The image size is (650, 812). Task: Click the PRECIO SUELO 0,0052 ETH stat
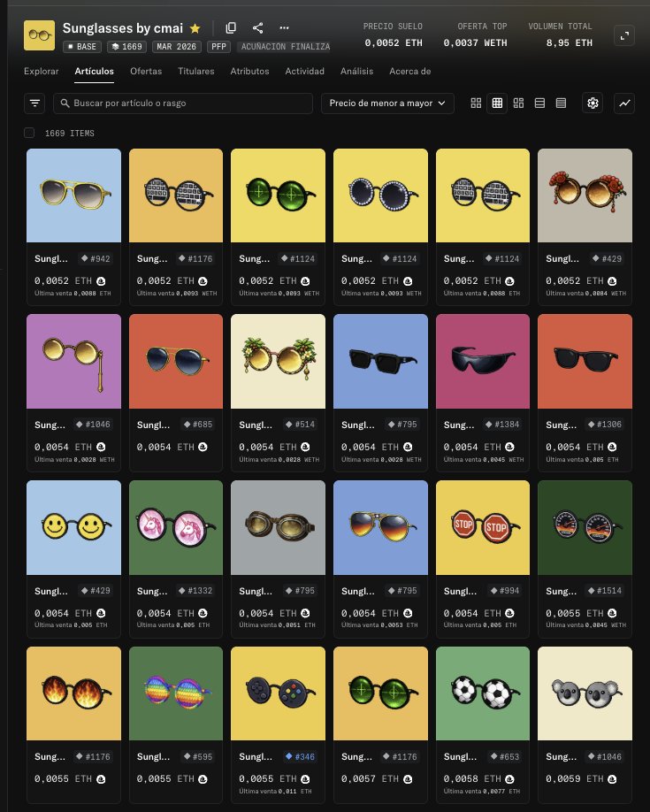coord(394,35)
